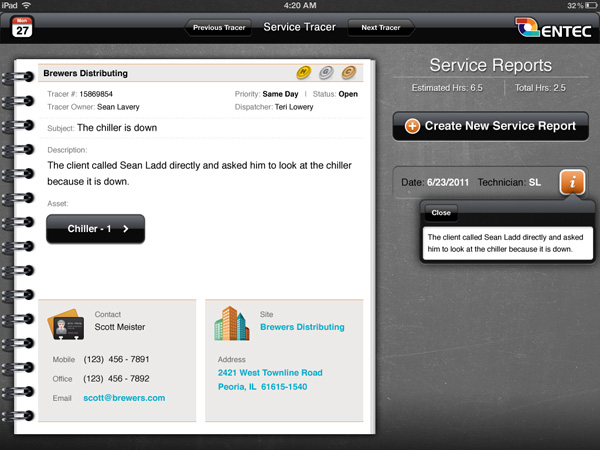600x450 pixels.
Task: Tap the site buildings icon
Action: tap(232, 323)
